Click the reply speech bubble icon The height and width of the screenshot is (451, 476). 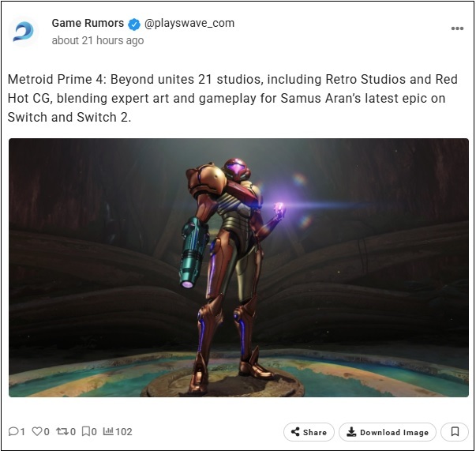13,431
